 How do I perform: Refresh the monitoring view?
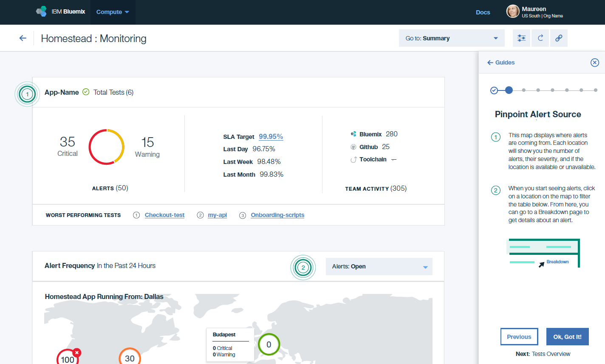(x=540, y=38)
